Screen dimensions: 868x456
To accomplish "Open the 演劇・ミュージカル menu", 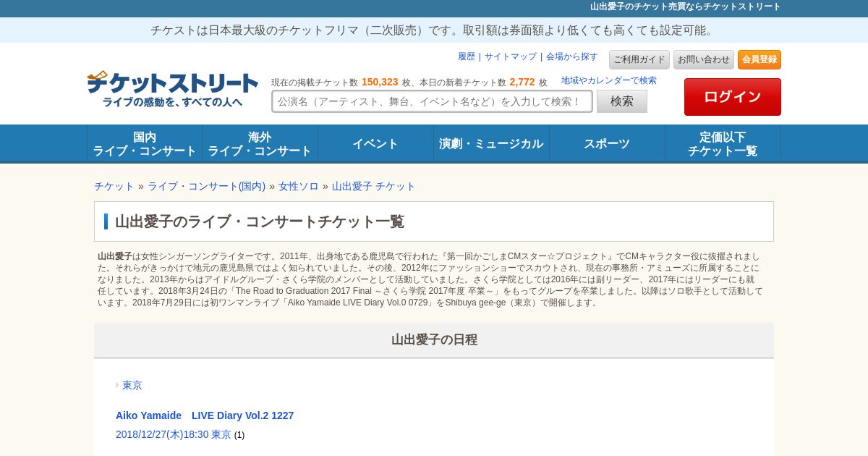I will pyautogui.click(x=491, y=143).
